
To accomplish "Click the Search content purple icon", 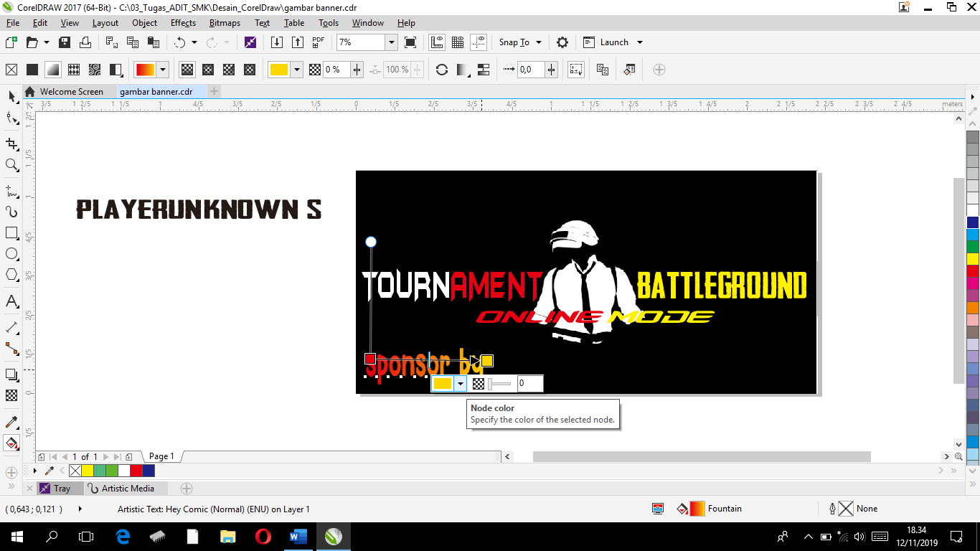I will (250, 42).
